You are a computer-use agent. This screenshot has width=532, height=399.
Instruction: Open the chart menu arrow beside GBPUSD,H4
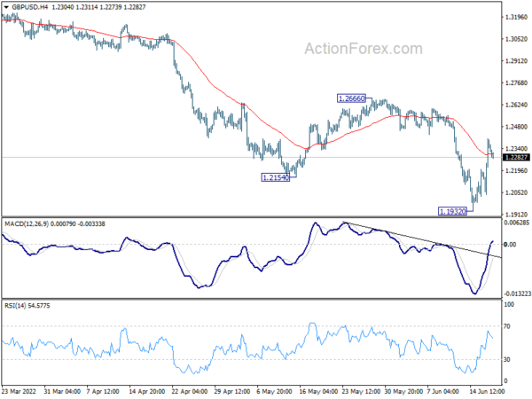pyautogui.click(x=6, y=7)
